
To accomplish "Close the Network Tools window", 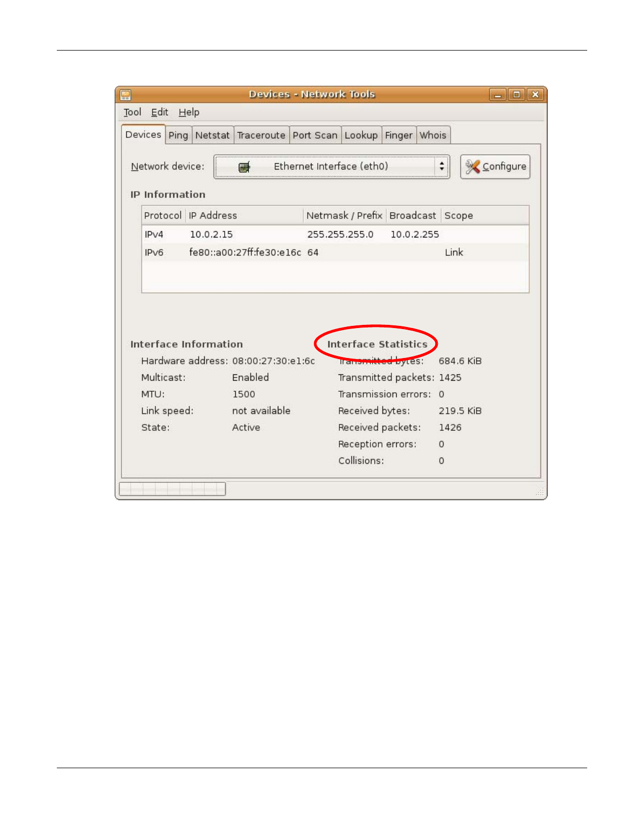I will [535, 95].
